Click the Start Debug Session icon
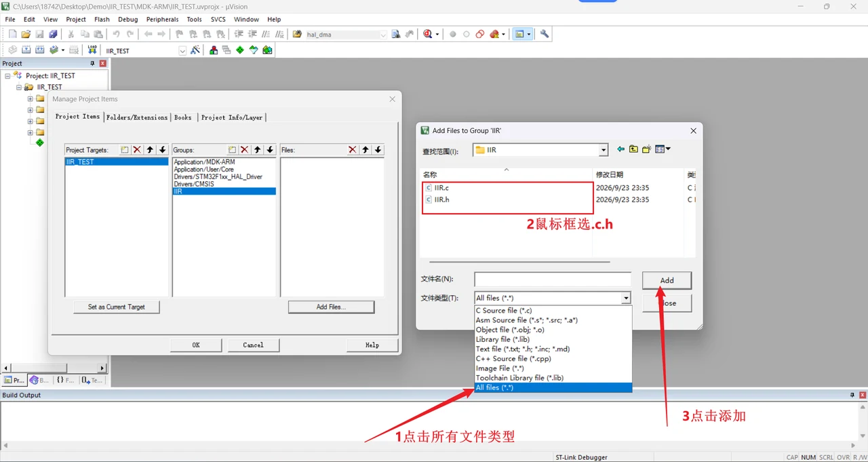The width and height of the screenshot is (868, 462). click(428, 34)
